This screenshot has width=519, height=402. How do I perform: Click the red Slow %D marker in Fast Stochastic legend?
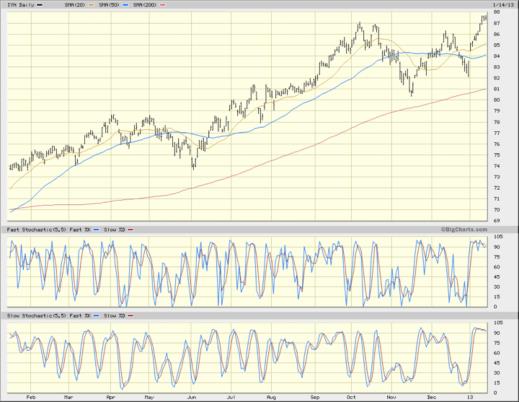pyautogui.click(x=131, y=230)
